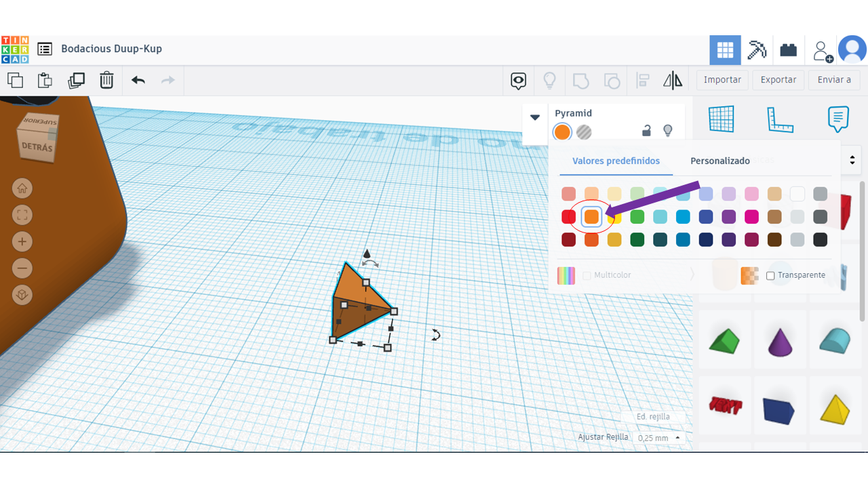The image size is (868, 488).
Task: Switch to 3D design grid view
Action: point(726,50)
